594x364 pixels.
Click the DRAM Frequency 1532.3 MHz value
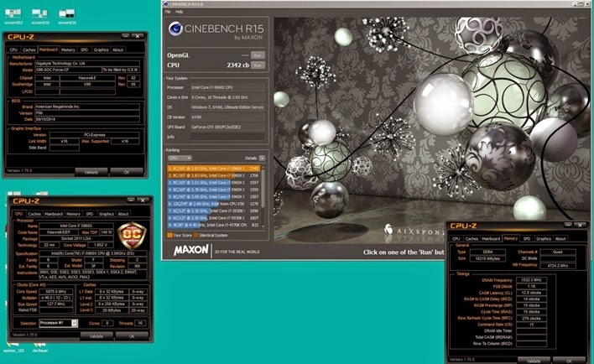coord(531,280)
